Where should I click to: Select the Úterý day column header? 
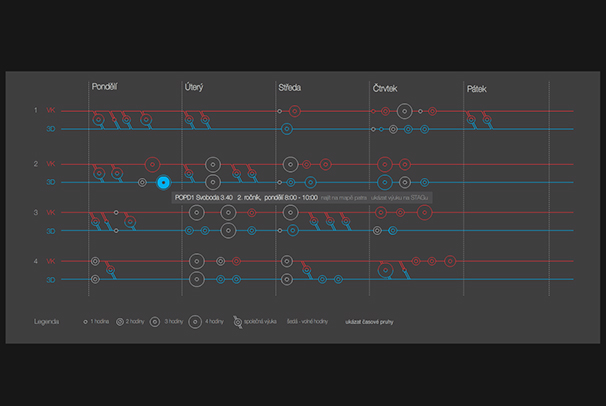(195, 88)
